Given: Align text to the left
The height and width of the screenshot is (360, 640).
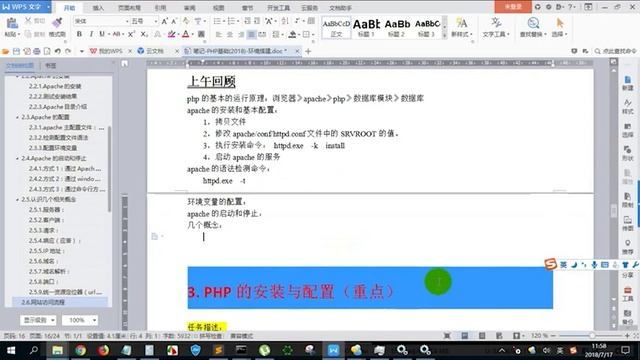Looking at the screenshot, I should 219,35.
